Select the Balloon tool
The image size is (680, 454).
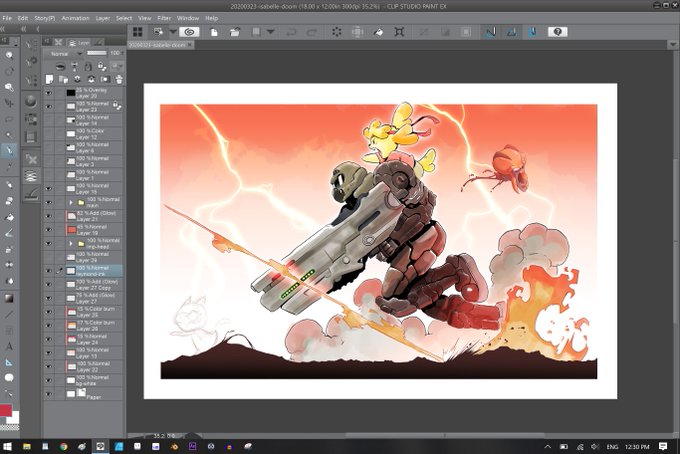click(9, 378)
